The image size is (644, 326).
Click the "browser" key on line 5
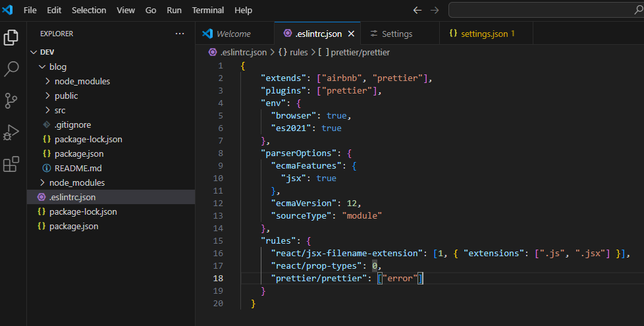(293, 116)
